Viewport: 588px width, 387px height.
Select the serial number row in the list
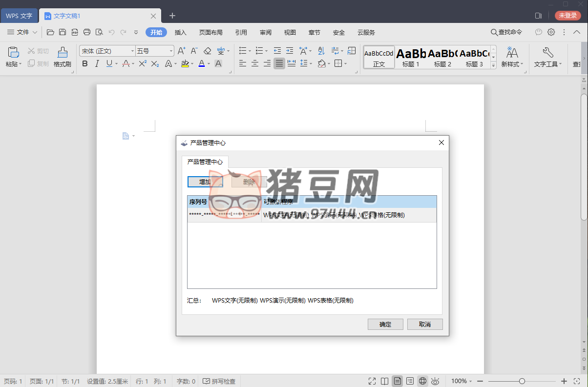point(312,215)
